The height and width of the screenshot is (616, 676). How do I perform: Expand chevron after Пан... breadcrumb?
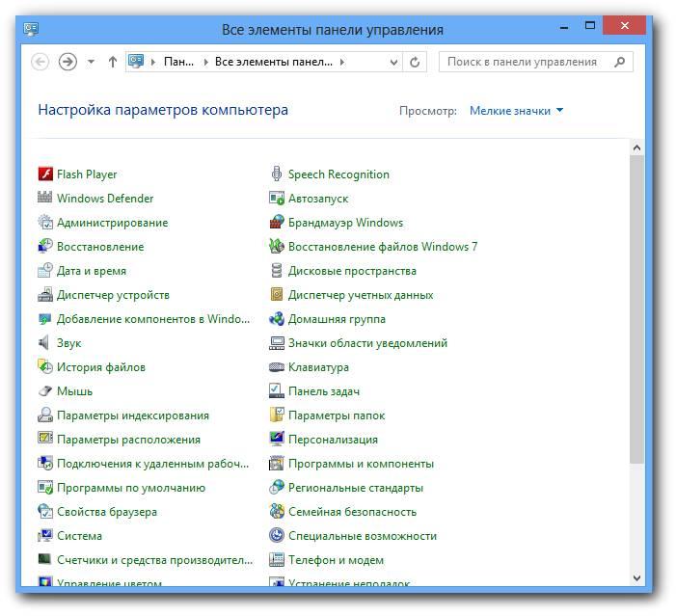pos(205,62)
